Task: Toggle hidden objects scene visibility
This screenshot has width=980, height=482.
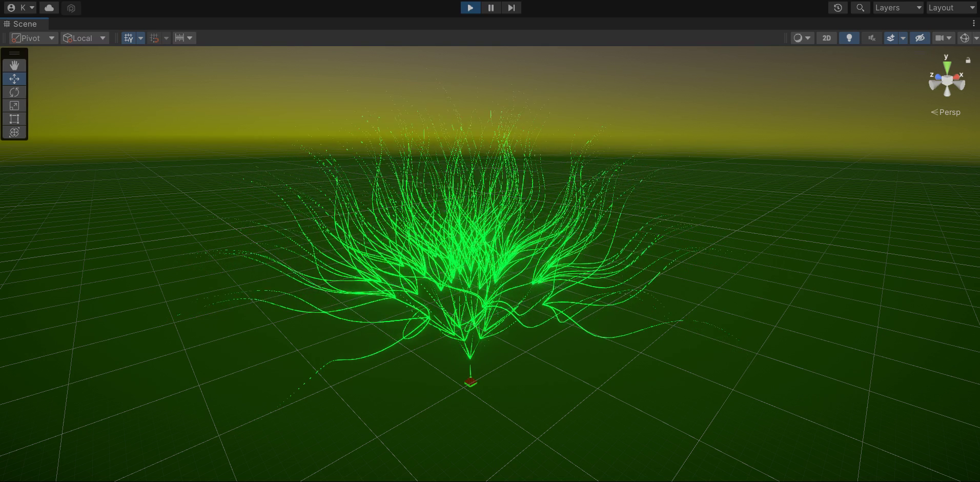Action: point(920,38)
